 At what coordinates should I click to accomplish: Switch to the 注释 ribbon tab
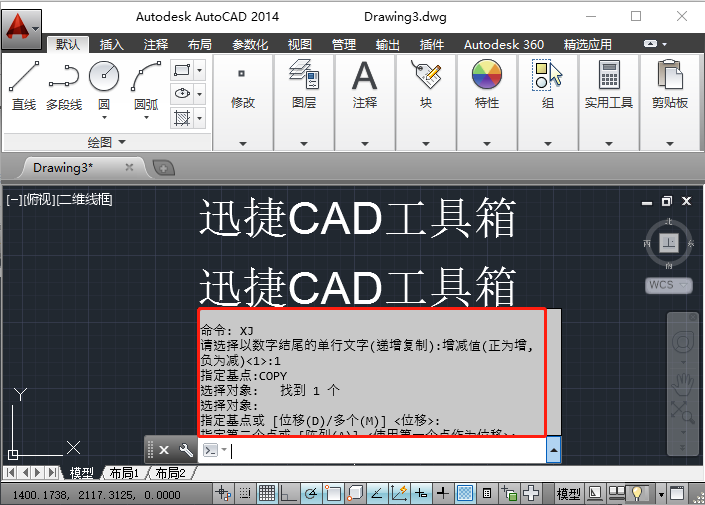[x=156, y=45]
